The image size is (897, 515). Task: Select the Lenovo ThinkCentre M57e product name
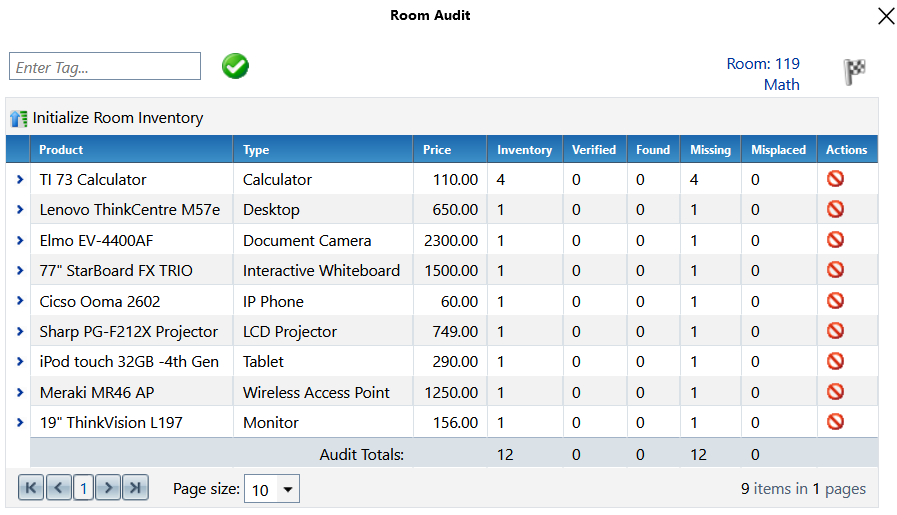tap(130, 210)
